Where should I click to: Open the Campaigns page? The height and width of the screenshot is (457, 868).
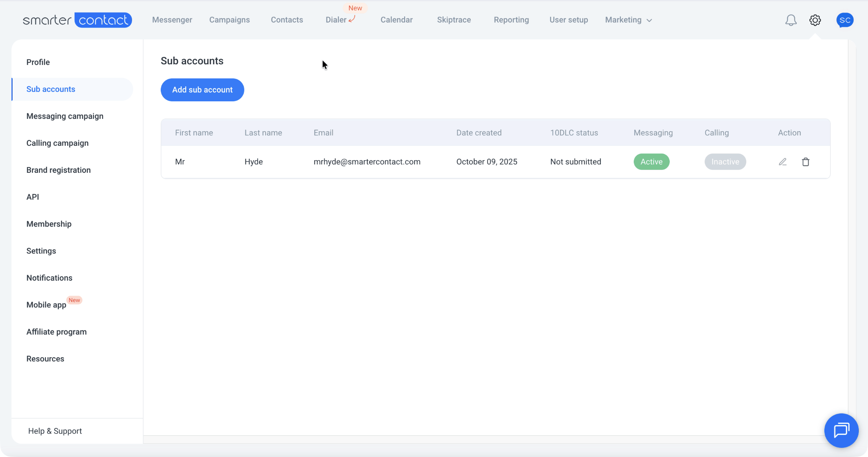click(x=229, y=20)
